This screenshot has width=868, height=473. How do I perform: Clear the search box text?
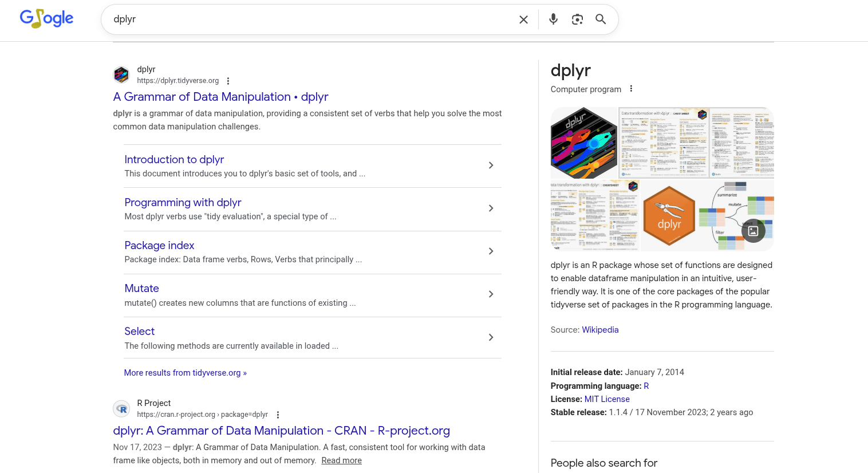(x=523, y=19)
